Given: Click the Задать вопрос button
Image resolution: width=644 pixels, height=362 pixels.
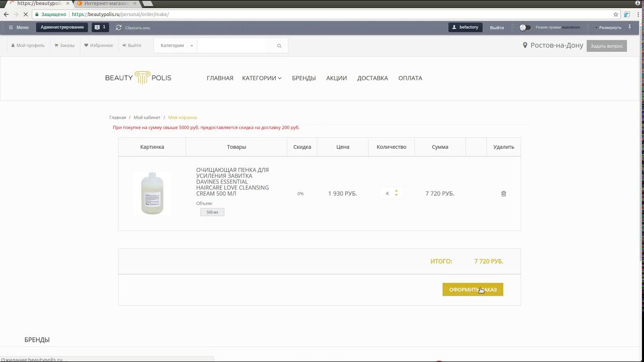Looking at the screenshot, I should 607,46.
